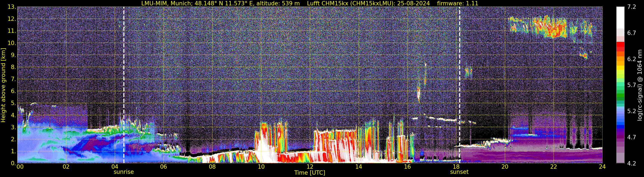Click the 'Height above ground [km]' axis label

point(3,85)
